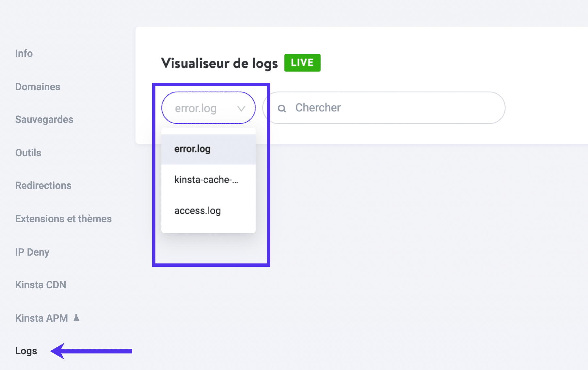Select error.log in the dropdown list
This screenshot has width=588, height=370.
click(192, 149)
